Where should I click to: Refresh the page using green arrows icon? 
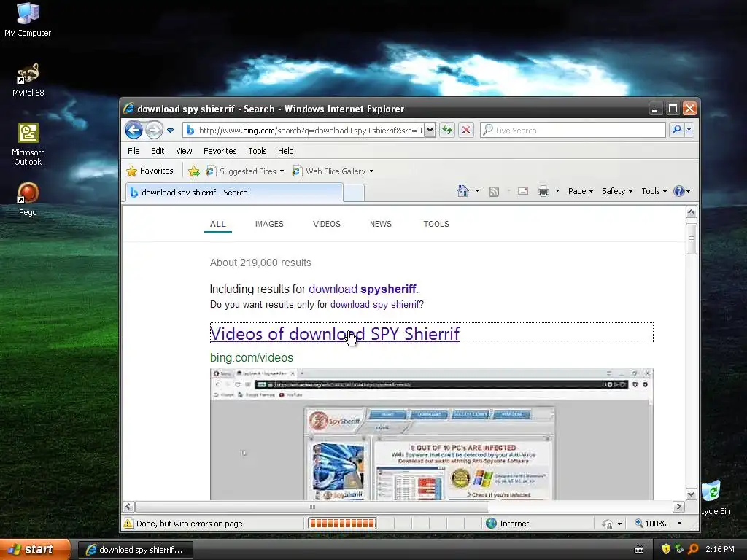(447, 130)
